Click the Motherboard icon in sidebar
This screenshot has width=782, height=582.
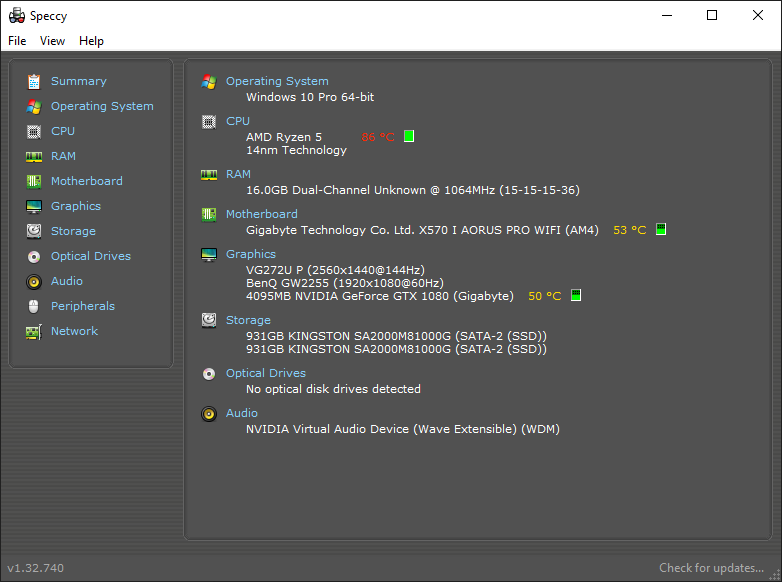pyautogui.click(x=34, y=181)
